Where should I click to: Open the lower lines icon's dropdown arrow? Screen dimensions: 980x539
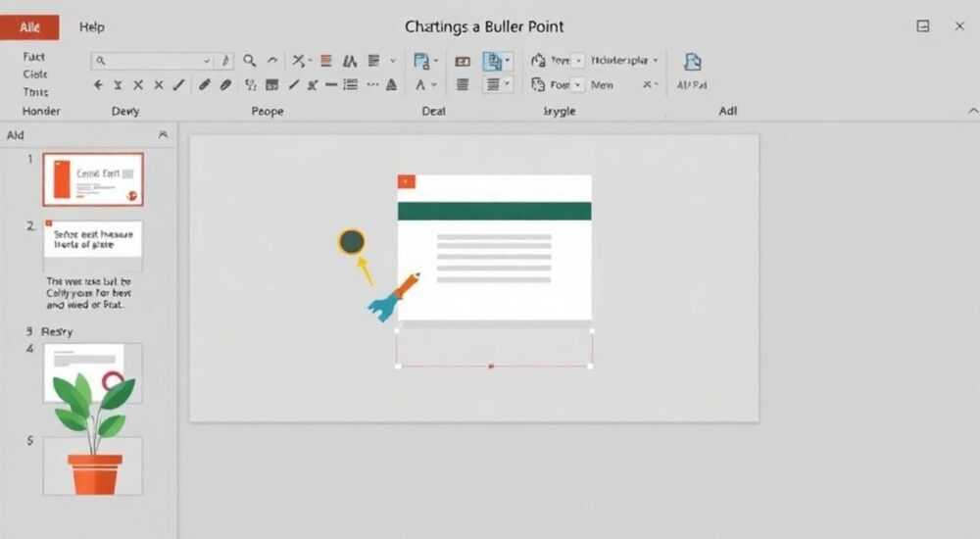[x=507, y=83]
